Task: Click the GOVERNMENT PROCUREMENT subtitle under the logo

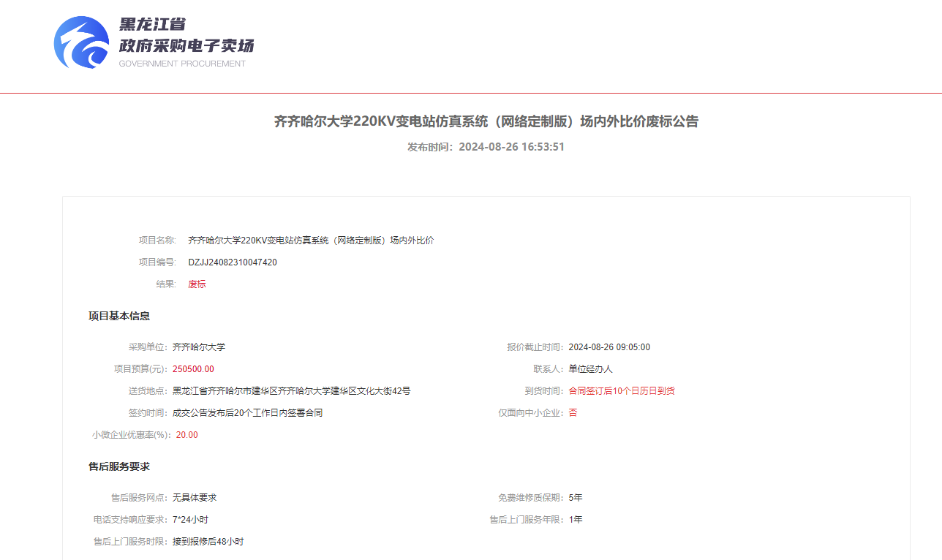Action: click(x=182, y=64)
